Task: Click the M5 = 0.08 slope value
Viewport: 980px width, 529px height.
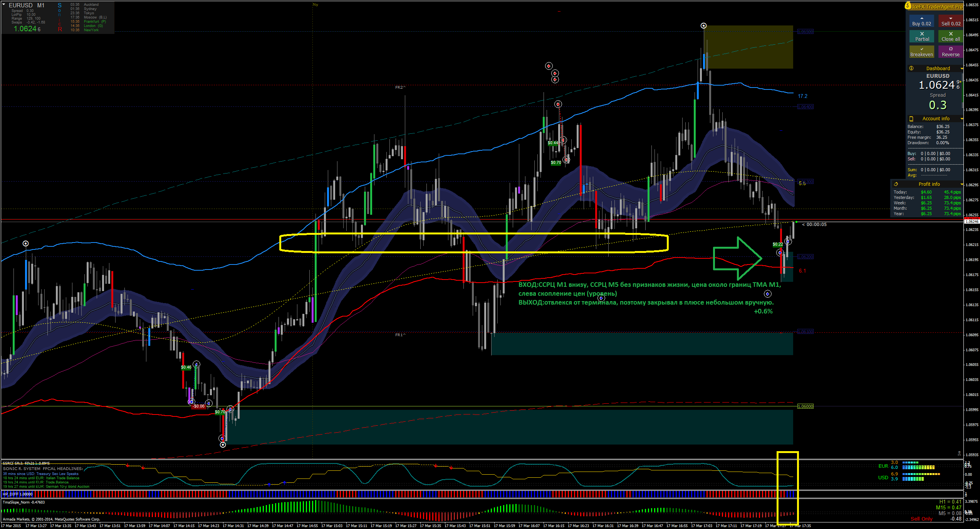Action: (950, 513)
